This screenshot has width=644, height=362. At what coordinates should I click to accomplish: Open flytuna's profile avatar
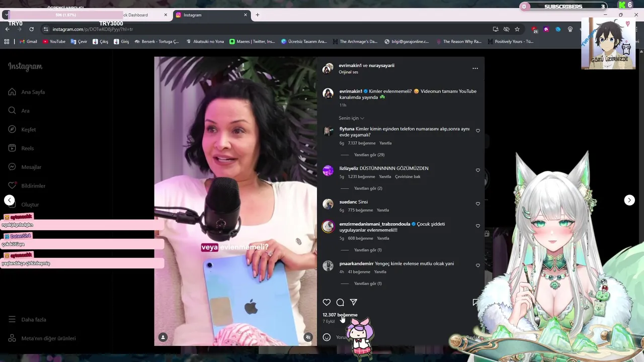[328, 131]
